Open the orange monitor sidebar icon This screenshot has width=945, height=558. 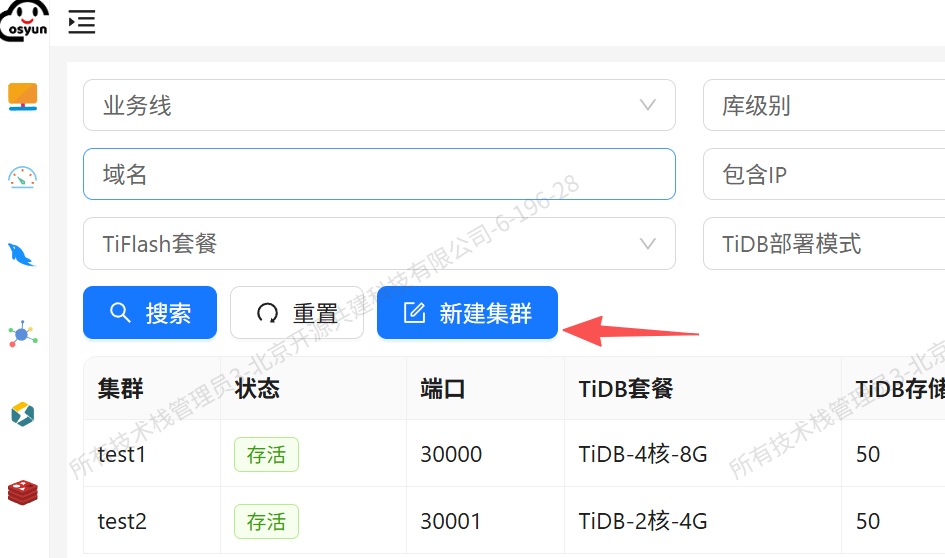click(23, 97)
